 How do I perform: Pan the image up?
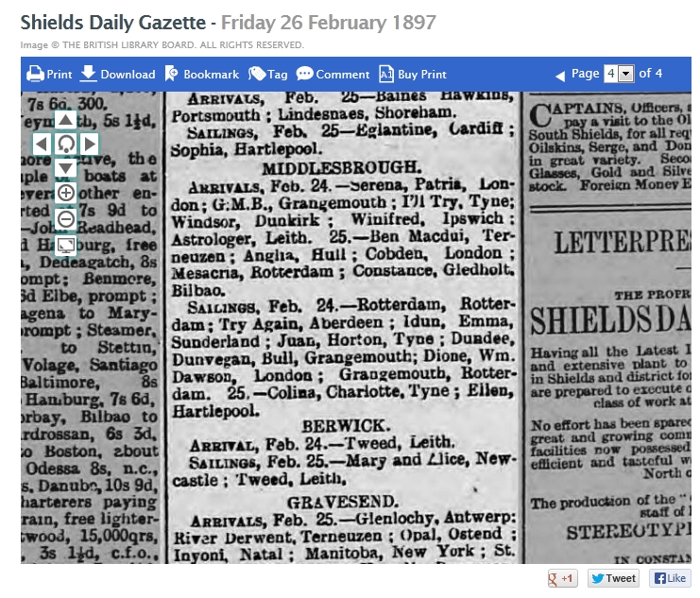65,119
